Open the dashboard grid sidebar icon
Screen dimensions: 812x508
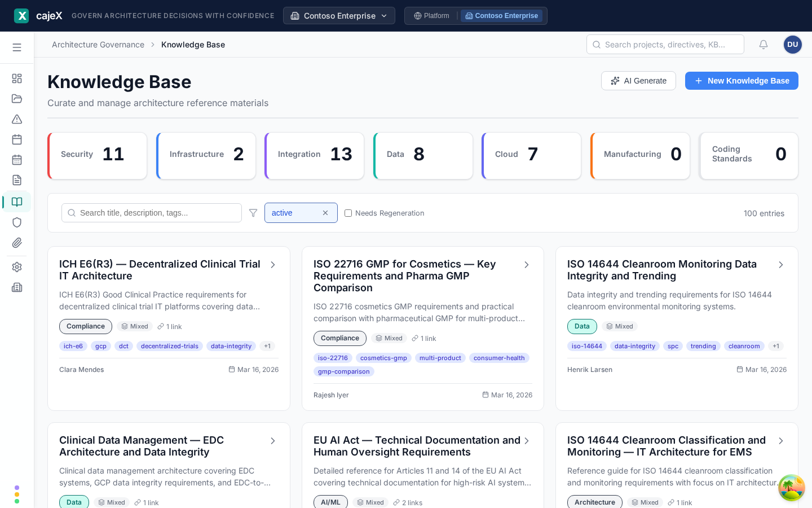17,78
